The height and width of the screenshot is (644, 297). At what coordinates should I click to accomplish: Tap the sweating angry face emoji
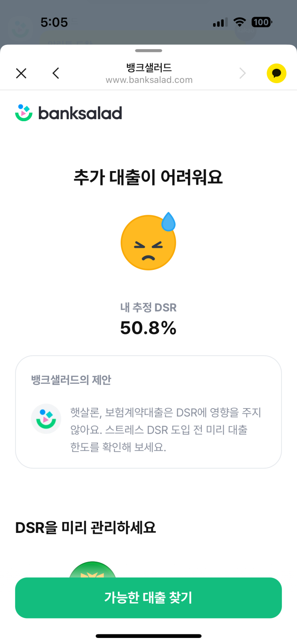[149, 241]
